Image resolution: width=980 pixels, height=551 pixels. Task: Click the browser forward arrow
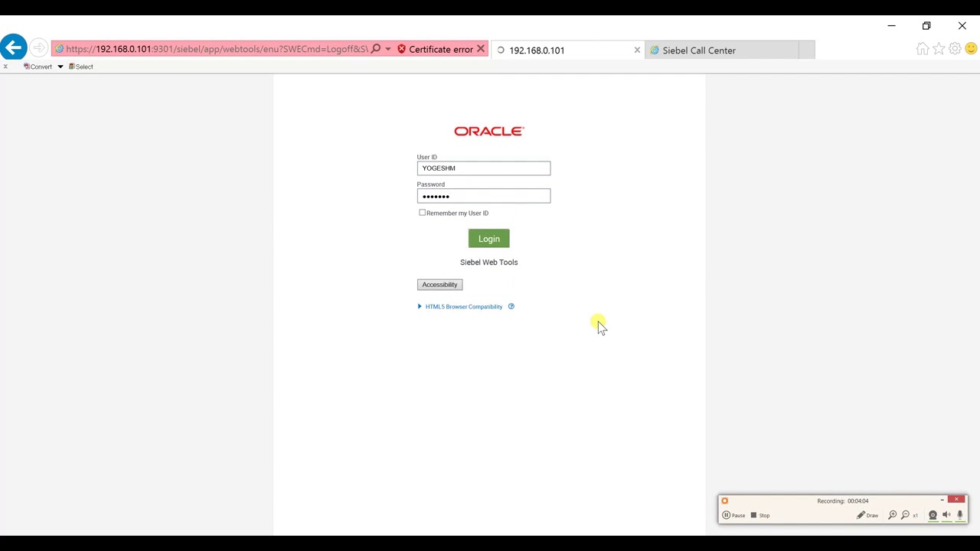coord(39,48)
